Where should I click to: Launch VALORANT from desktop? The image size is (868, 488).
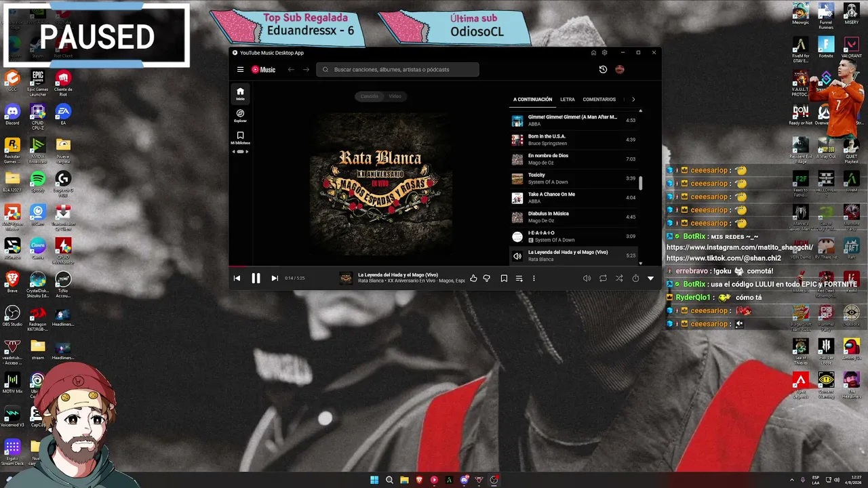tap(851, 47)
